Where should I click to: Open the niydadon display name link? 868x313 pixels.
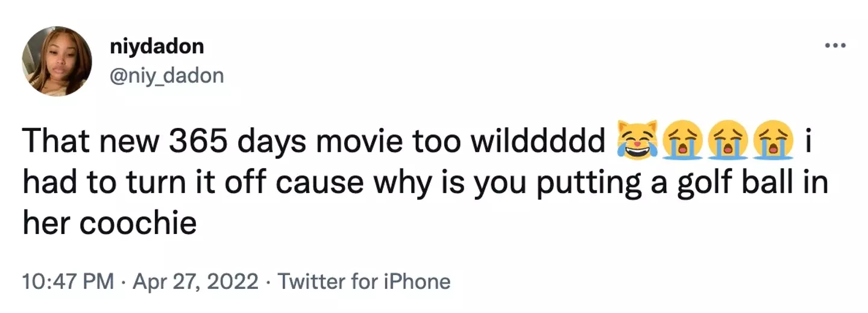click(x=157, y=46)
